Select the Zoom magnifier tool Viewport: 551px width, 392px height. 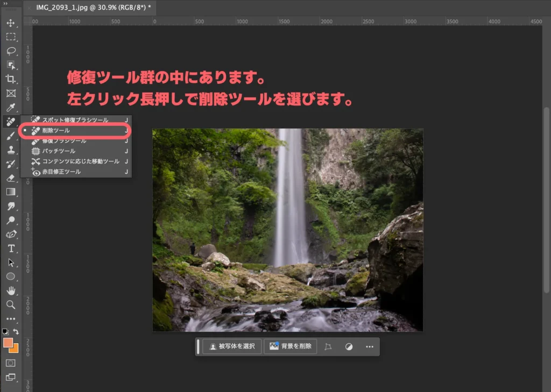tap(10, 304)
